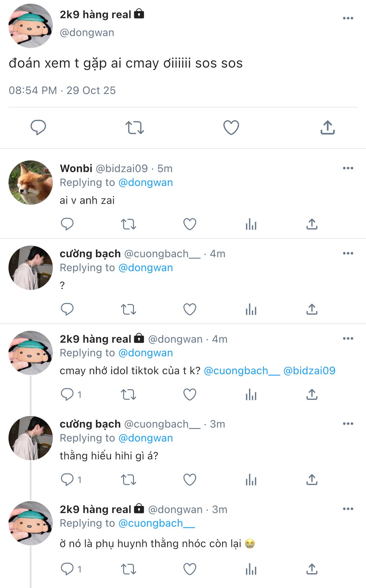This screenshot has height=588, width=366.
Task: View analytics of "thằng hiếu hihi" reply
Action: (251, 480)
